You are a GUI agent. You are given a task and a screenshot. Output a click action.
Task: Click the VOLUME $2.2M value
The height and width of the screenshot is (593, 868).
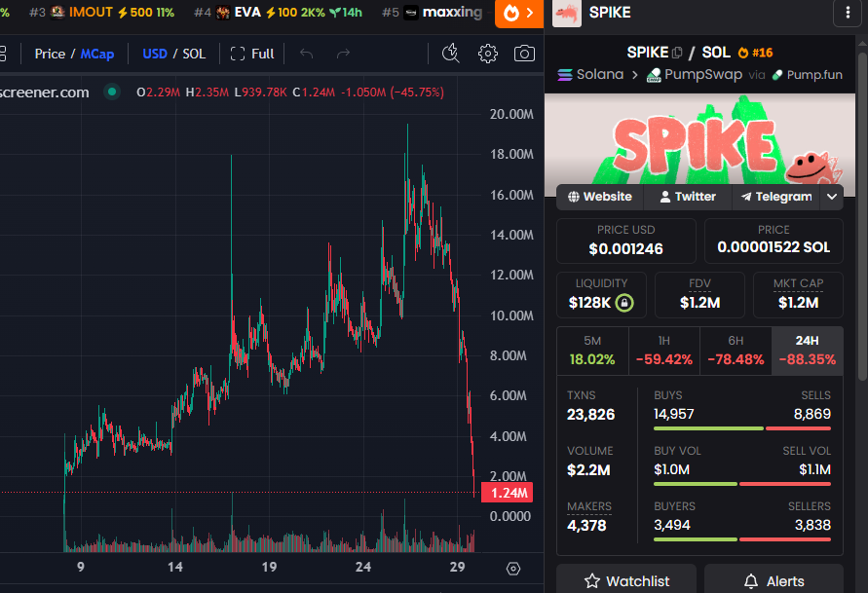click(588, 470)
